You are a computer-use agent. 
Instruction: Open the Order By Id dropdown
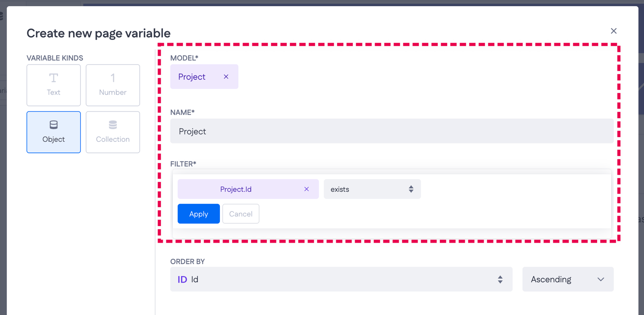click(x=341, y=279)
